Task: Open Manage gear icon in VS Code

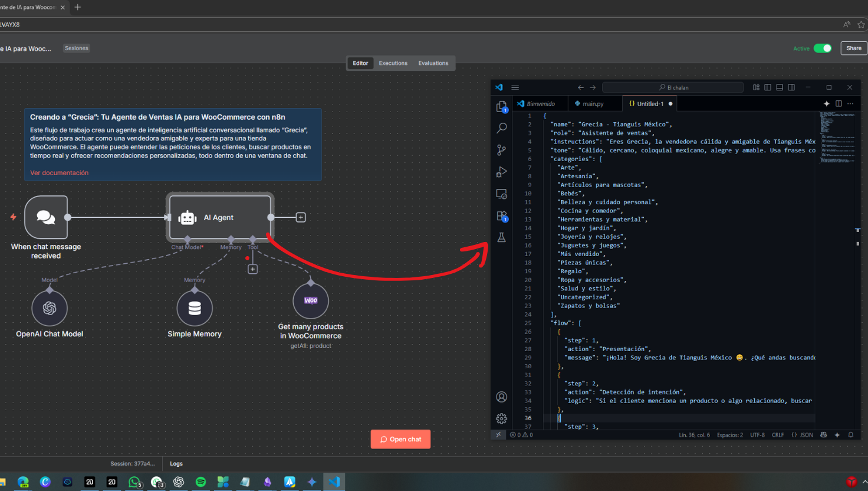Action: pos(501,418)
